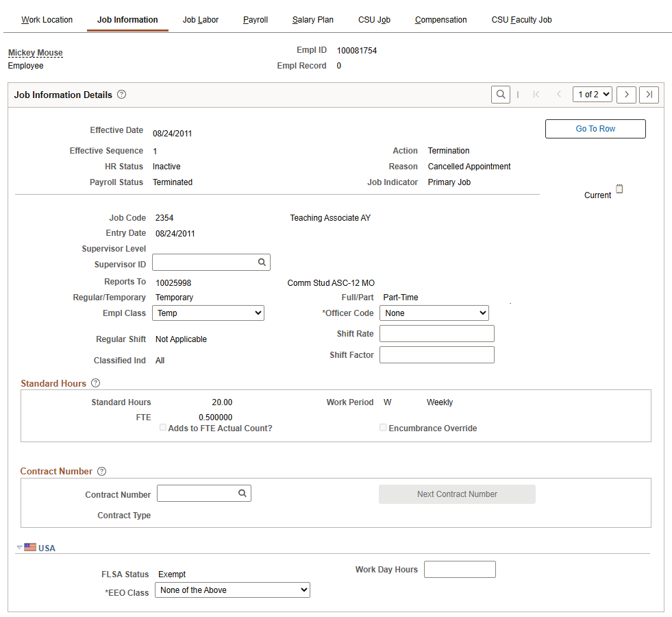Viewport: 672px width, 617px height.
Task: Open Supervisor ID lookup magnifier
Action: 262,263
